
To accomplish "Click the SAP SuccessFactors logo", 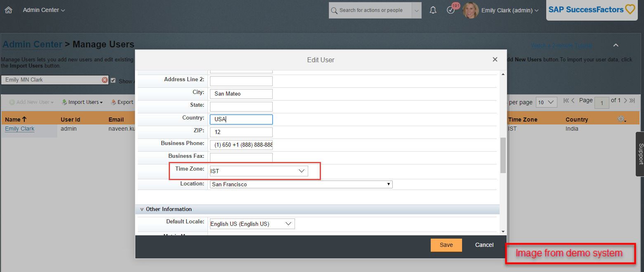I will coord(592,9).
